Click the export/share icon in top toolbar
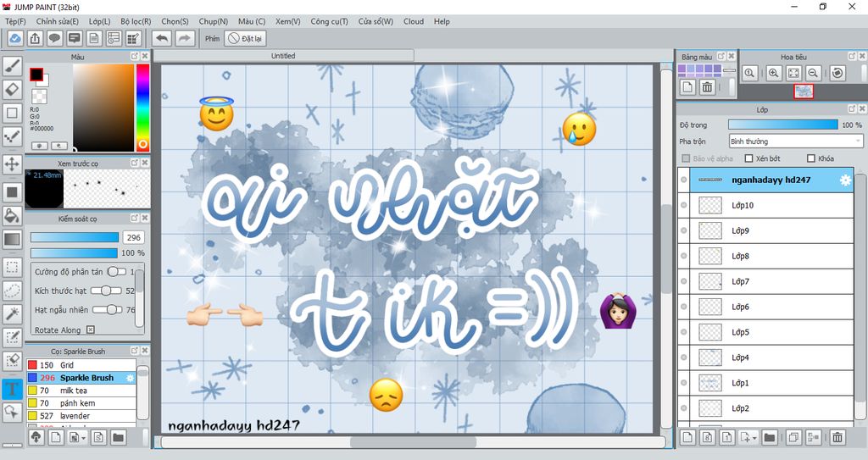The height and width of the screenshot is (460, 868). (x=35, y=38)
